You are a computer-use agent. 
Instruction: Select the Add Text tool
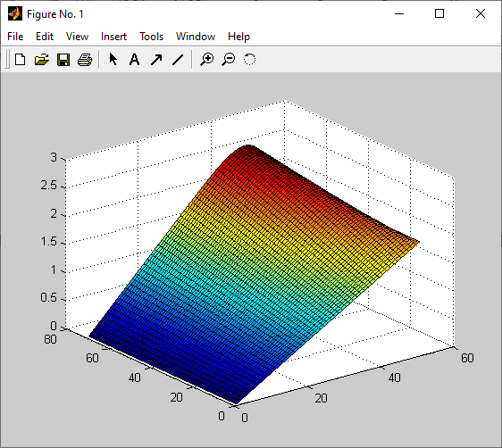tap(135, 60)
